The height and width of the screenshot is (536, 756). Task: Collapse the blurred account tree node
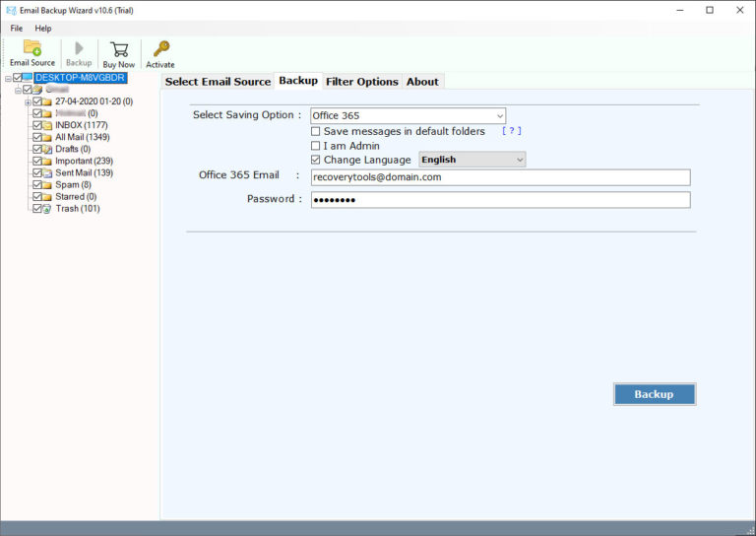18,91
